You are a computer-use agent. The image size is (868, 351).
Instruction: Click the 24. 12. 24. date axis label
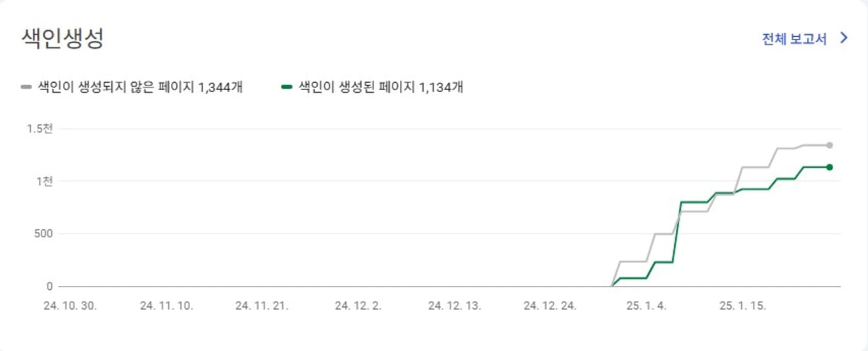pyautogui.click(x=550, y=306)
